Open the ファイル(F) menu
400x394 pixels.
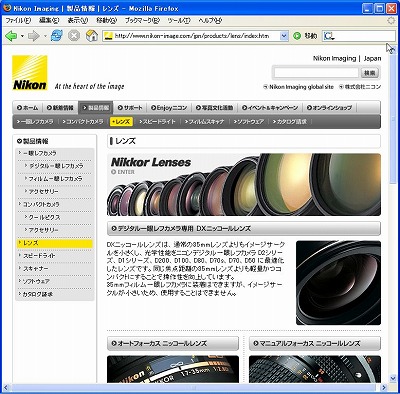tap(18, 21)
